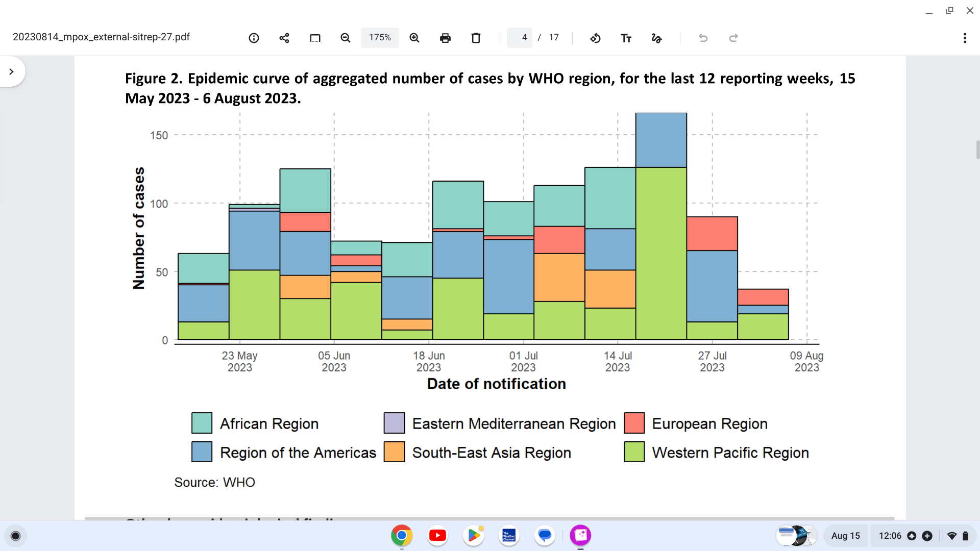Click the vertical scrollbar thumb

(x=977, y=150)
